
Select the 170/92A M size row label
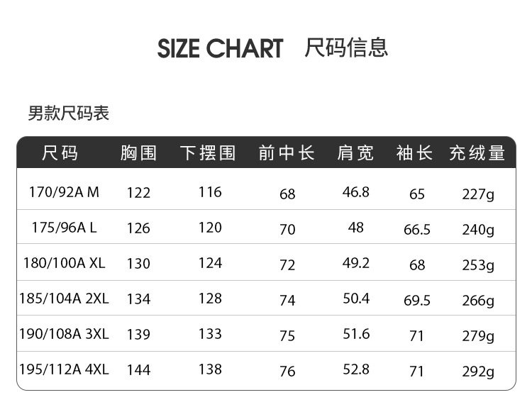[x=64, y=192]
